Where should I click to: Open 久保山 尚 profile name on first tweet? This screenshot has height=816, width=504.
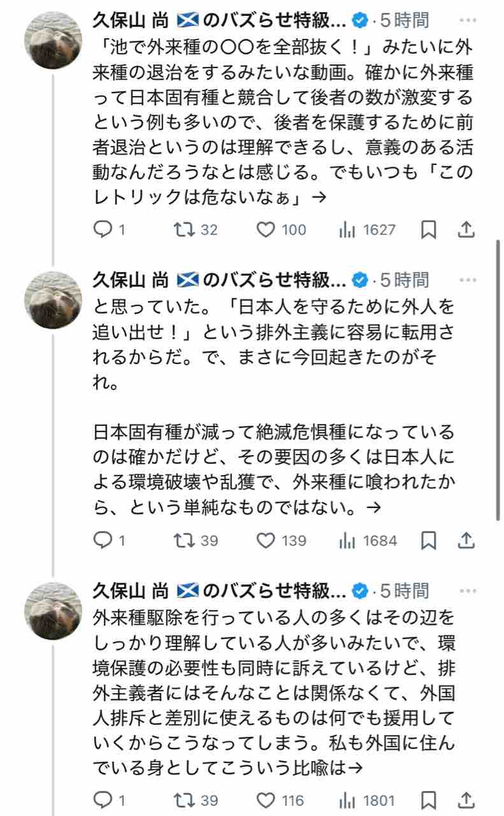tap(131, 21)
